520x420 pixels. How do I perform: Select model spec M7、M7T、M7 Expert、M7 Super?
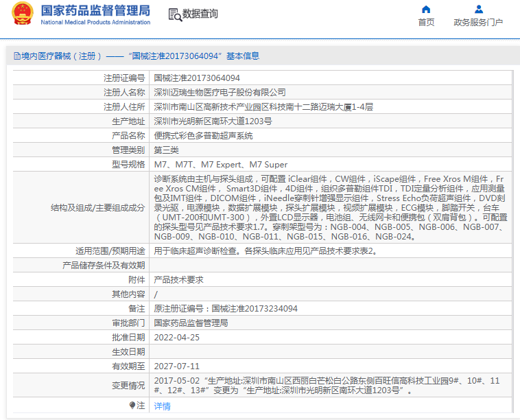tap(220, 165)
